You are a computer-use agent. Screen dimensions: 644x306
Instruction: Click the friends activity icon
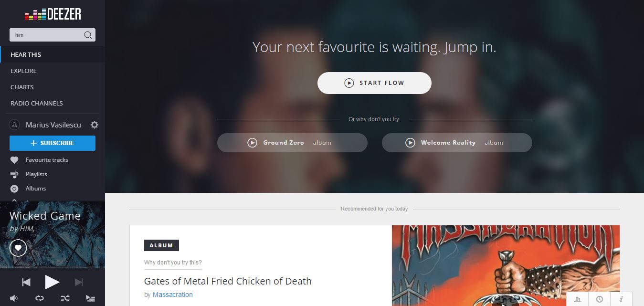pos(578,299)
